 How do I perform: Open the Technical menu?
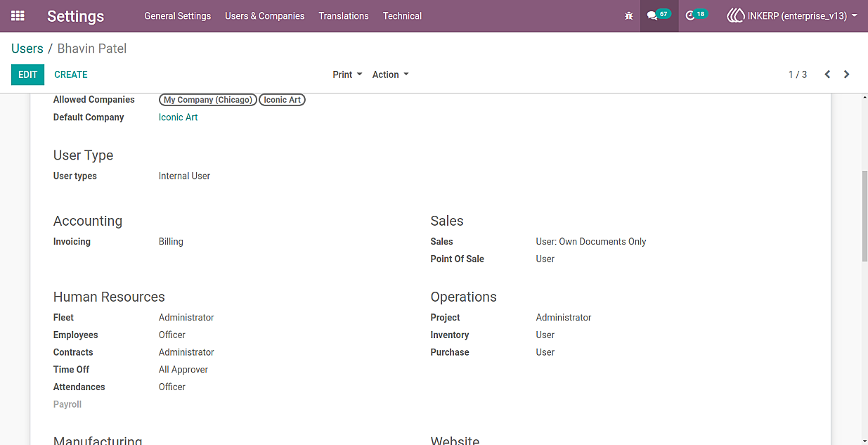[x=402, y=15]
